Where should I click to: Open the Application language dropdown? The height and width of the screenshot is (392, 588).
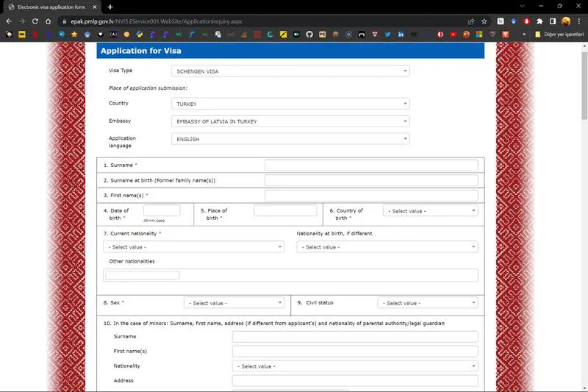point(290,139)
